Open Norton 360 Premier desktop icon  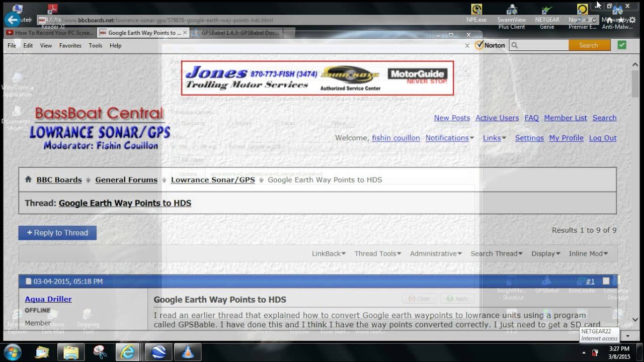[582, 17]
